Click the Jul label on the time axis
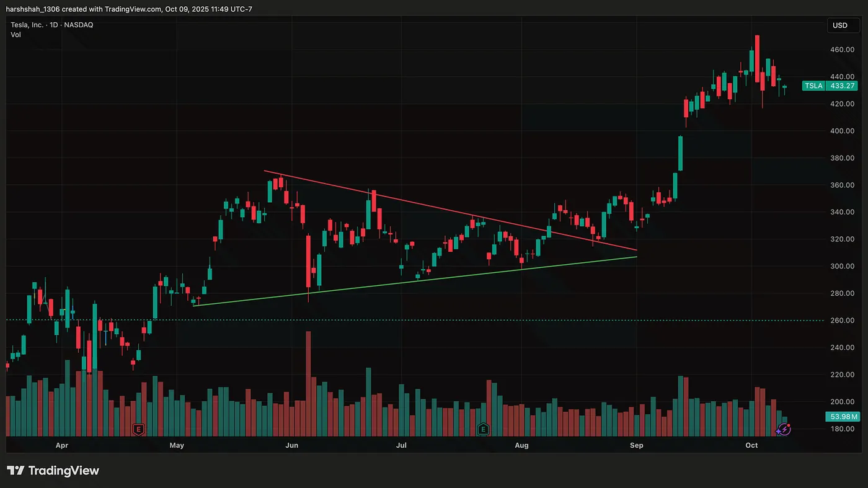The width and height of the screenshot is (868, 488). tap(401, 445)
